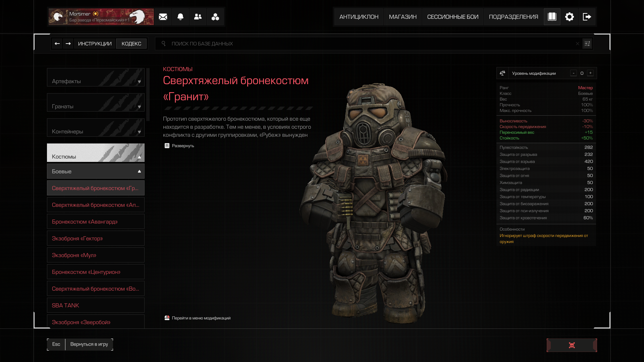
Task: Click the search magnifier icon
Action: [x=164, y=44]
